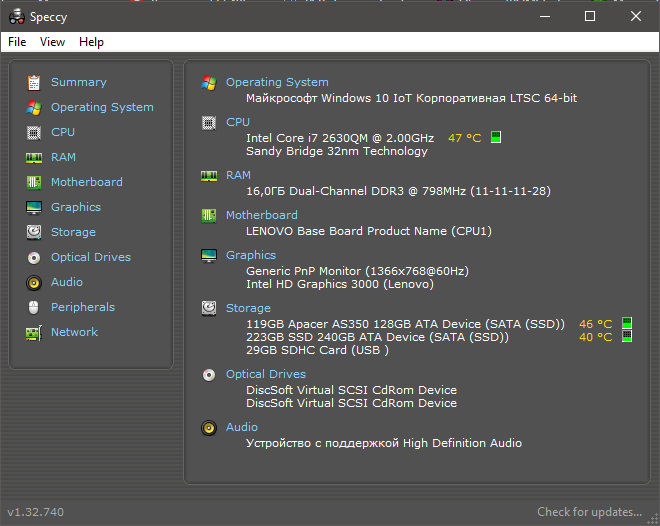
Task: Select Operating System in the sidebar
Action: [x=102, y=107]
